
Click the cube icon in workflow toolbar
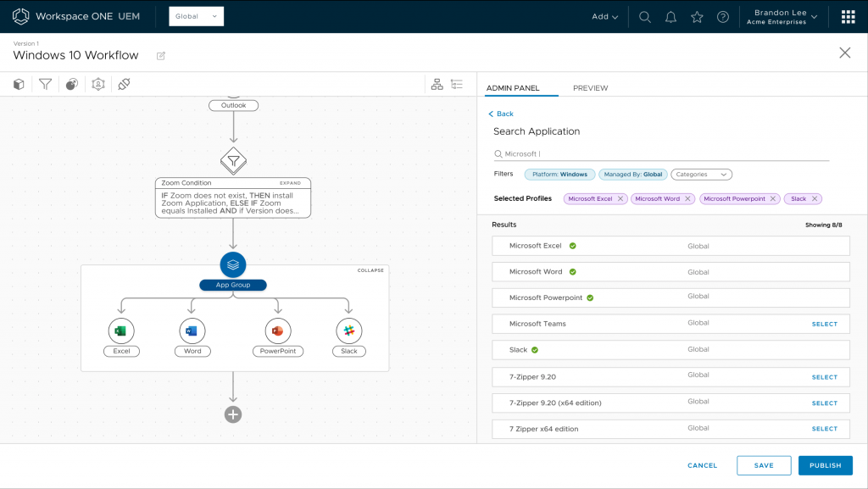[x=19, y=84]
